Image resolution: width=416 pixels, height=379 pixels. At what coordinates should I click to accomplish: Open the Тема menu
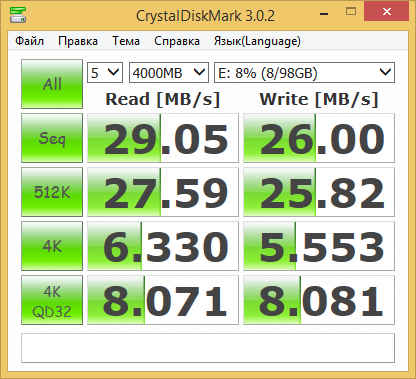[x=126, y=41]
